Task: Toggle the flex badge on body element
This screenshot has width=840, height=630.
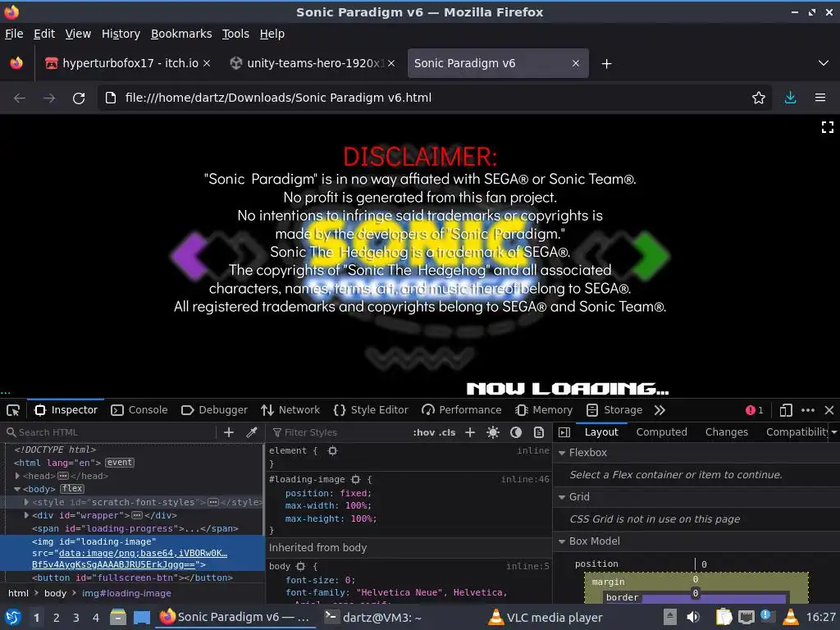Action: 72,489
